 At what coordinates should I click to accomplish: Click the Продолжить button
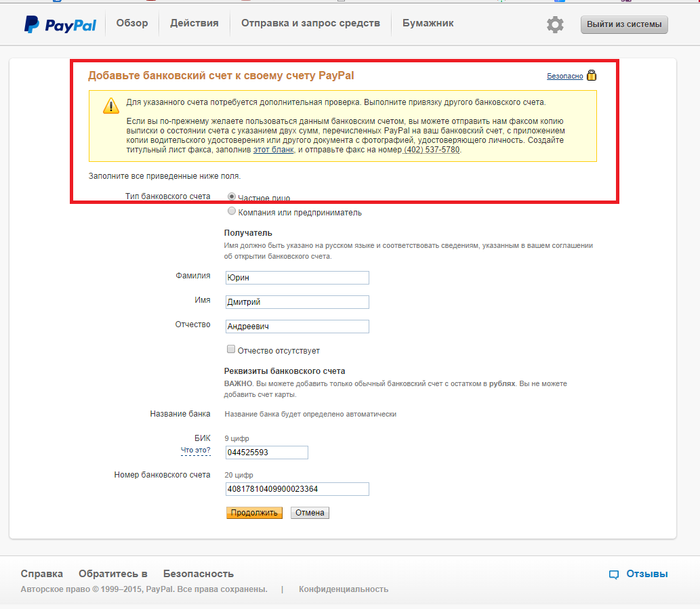pyautogui.click(x=254, y=513)
